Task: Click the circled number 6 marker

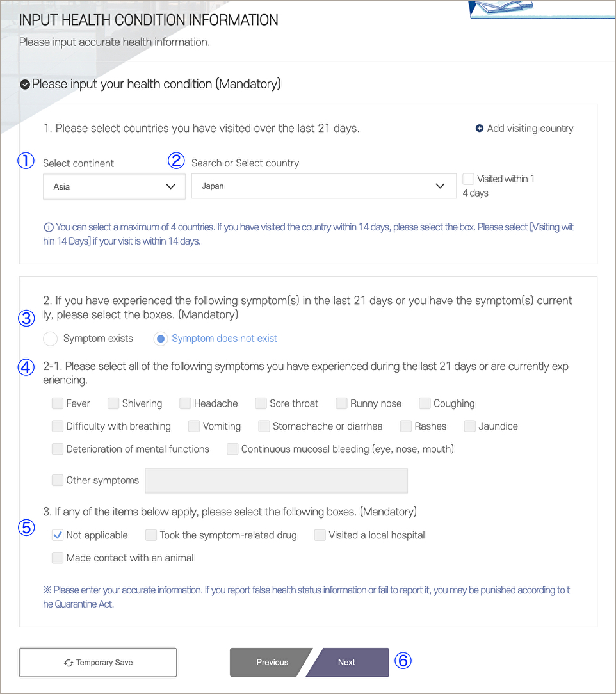Action: pyautogui.click(x=403, y=660)
